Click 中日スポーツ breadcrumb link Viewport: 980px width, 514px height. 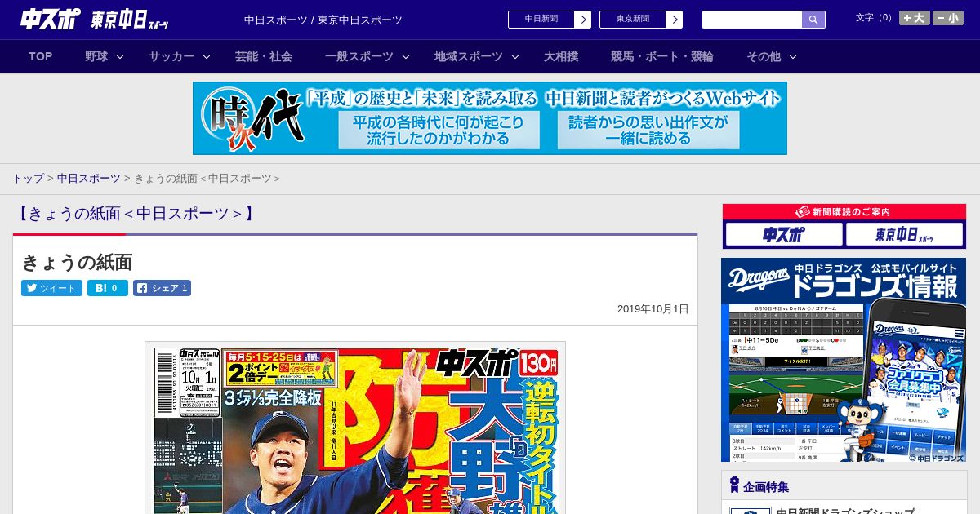coord(88,179)
